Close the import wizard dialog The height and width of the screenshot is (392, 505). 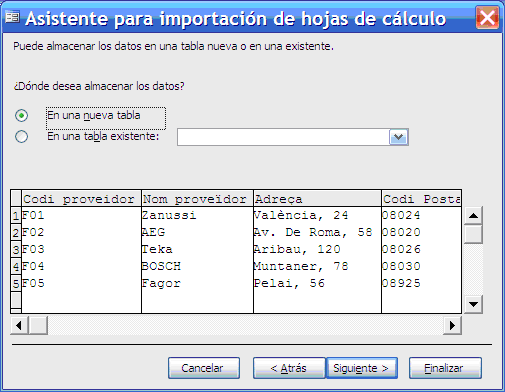[x=487, y=18]
